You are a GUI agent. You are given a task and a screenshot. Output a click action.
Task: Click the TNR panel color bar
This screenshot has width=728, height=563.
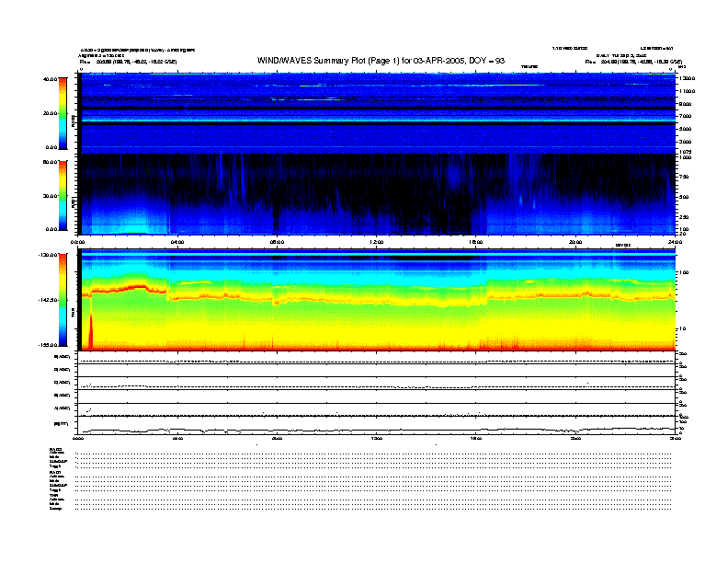[x=63, y=300]
